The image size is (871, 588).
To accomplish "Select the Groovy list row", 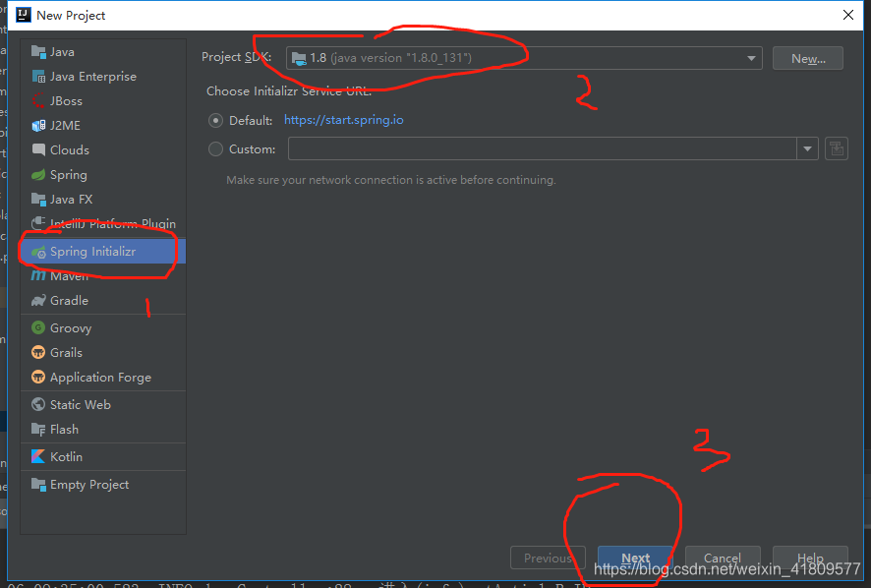I will pos(103,327).
